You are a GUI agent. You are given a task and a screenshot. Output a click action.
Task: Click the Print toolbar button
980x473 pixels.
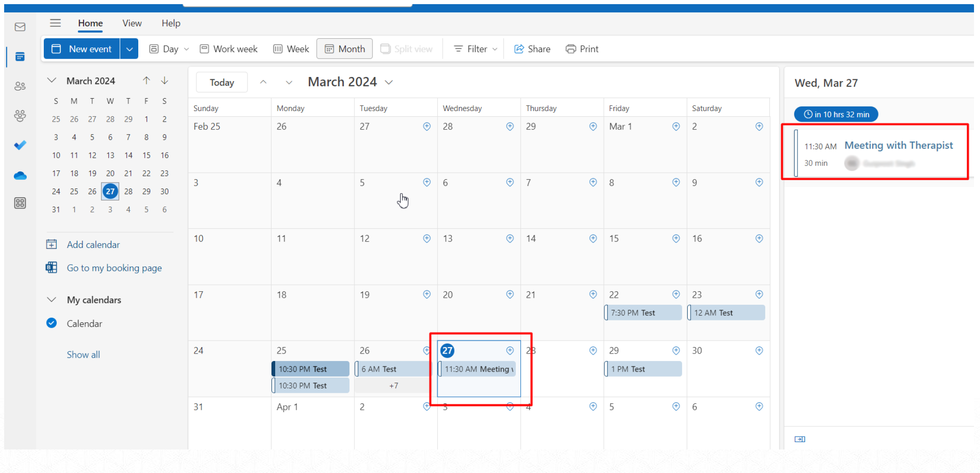point(582,49)
